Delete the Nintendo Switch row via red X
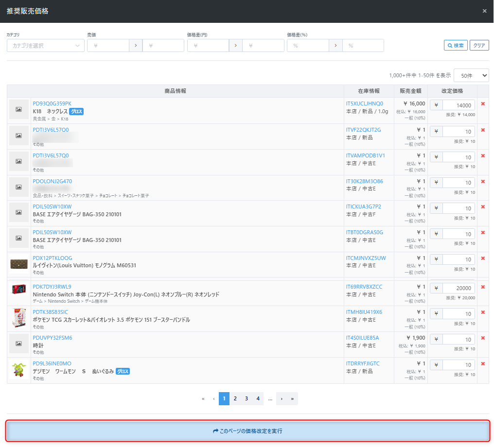Screen dimensions: 494x448 [x=483, y=287]
